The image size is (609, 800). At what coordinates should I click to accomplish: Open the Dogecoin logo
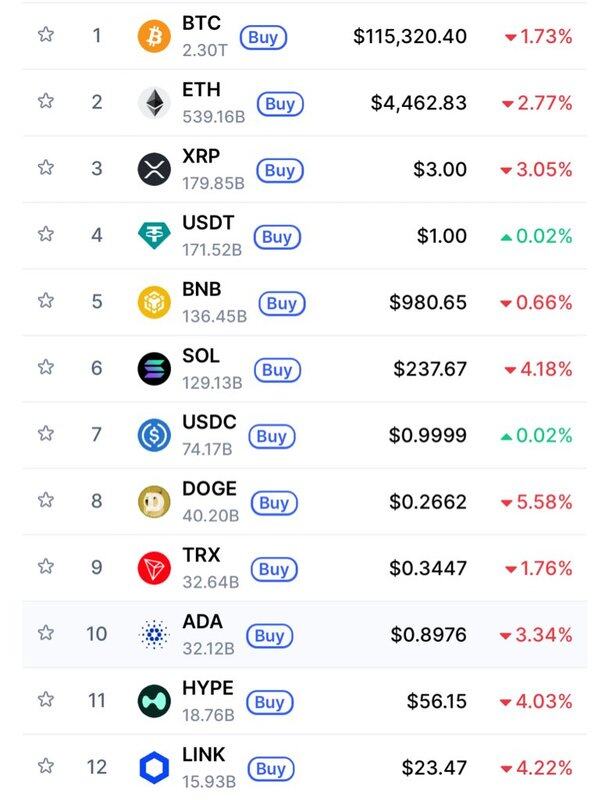[154, 502]
